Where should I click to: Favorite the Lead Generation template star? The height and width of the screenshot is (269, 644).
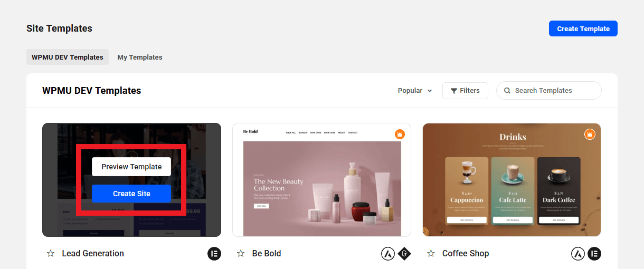51,254
